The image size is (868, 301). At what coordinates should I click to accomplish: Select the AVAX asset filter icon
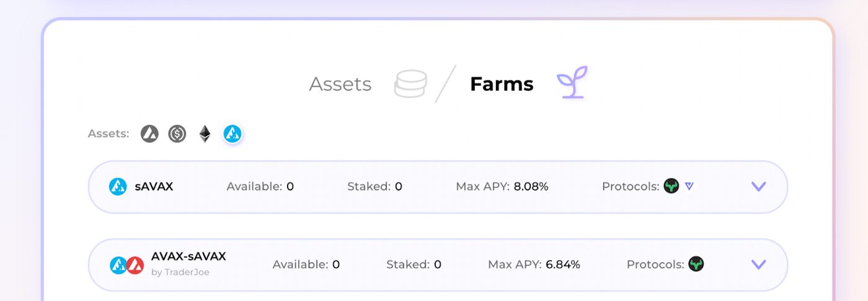click(x=149, y=133)
